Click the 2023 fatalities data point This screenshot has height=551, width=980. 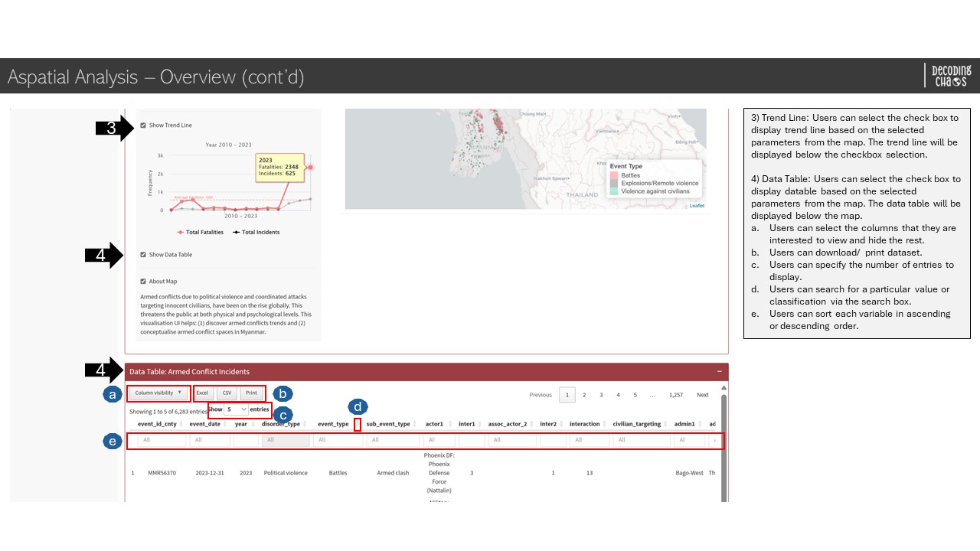coord(310,167)
